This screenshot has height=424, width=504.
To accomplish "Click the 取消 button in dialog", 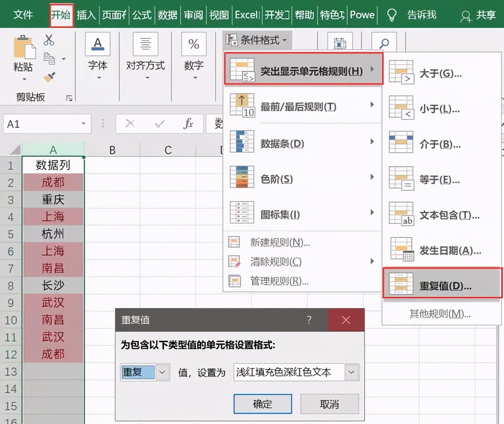I will click(329, 404).
